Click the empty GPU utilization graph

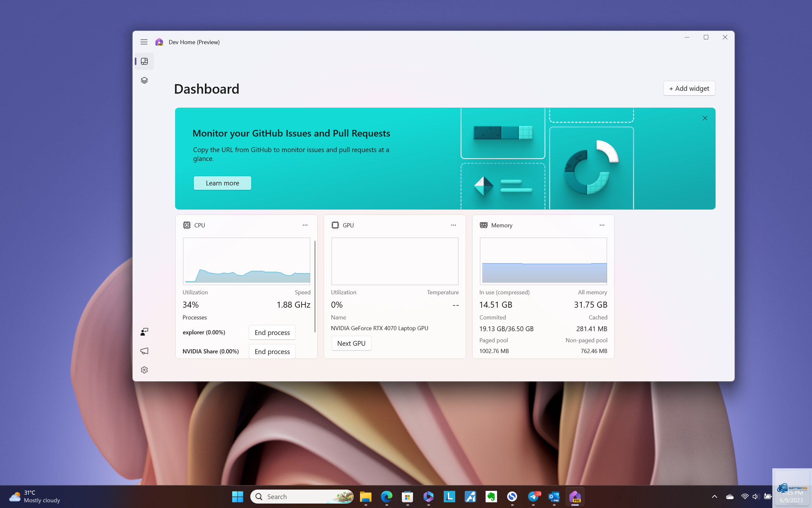(x=395, y=261)
